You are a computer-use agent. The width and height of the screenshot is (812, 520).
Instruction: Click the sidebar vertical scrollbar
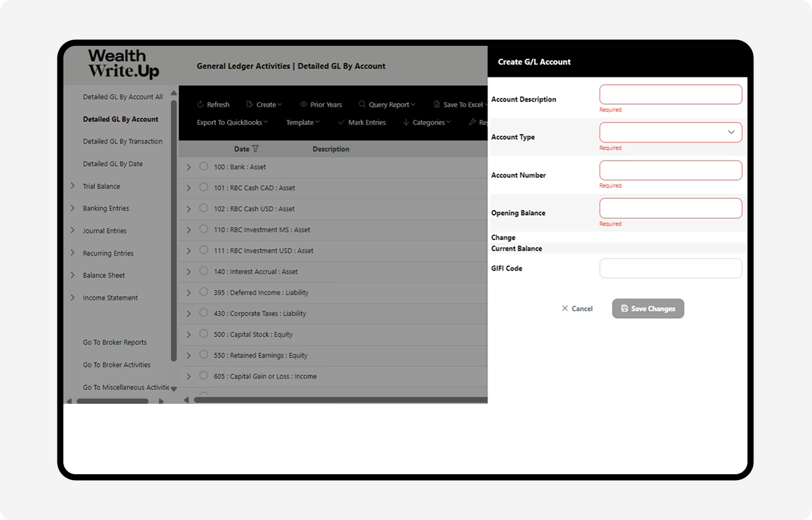point(174,229)
